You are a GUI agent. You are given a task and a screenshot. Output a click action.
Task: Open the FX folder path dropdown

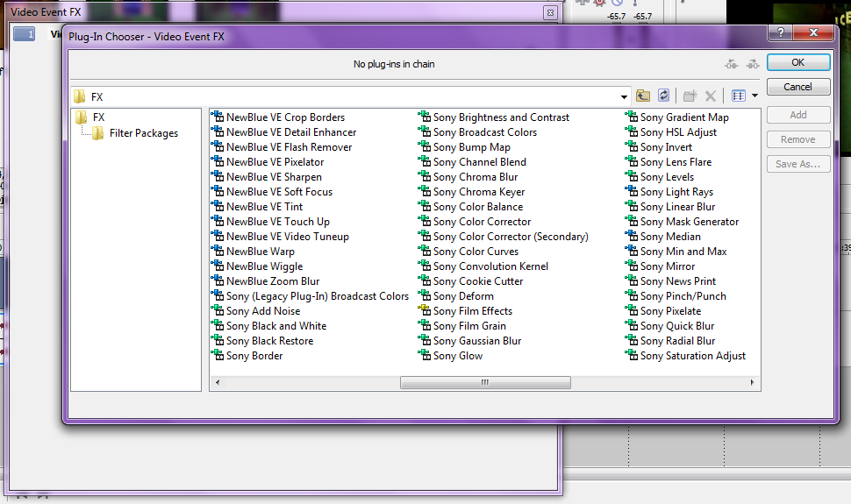tap(624, 97)
